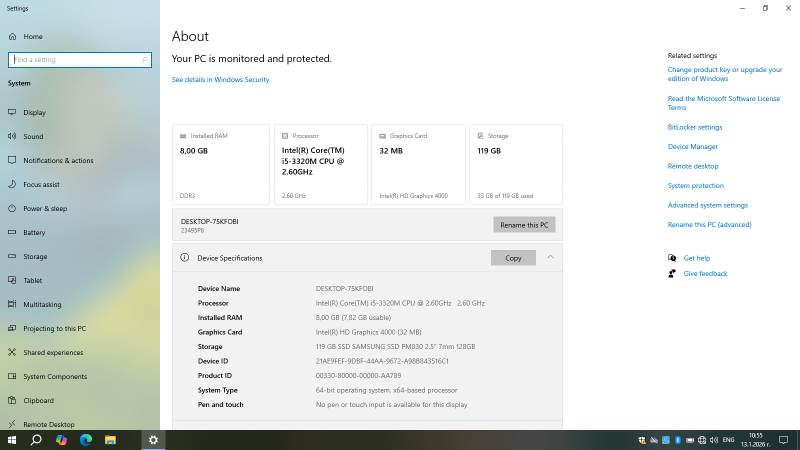Open BitLocker settings link

(694, 127)
